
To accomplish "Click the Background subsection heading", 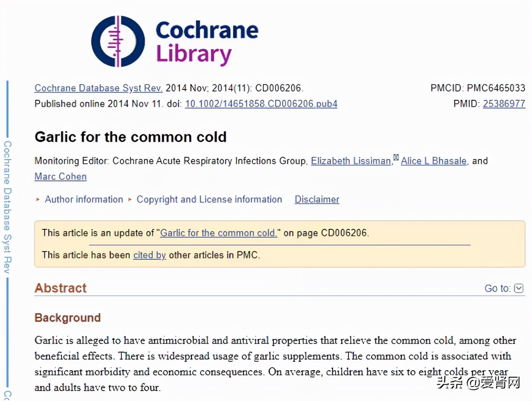I will (x=68, y=318).
